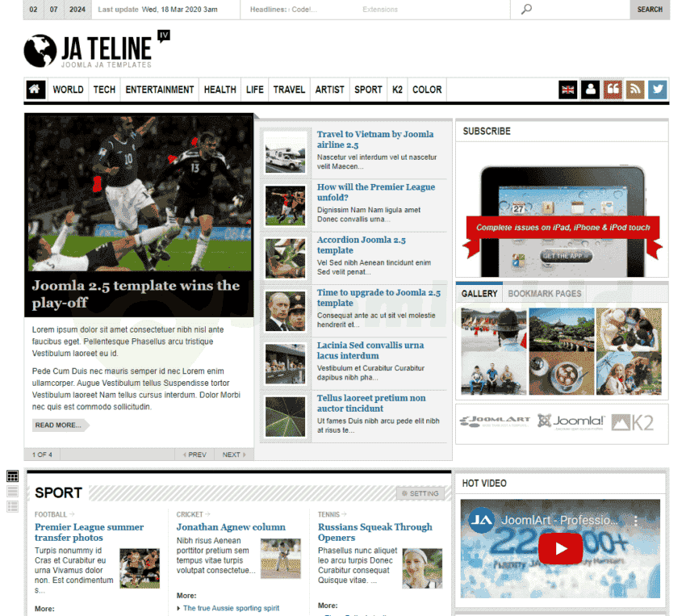The width and height of the screenshot is (686, 616).
Task: Open the Sport section Setting button
Action: point(419,493)
